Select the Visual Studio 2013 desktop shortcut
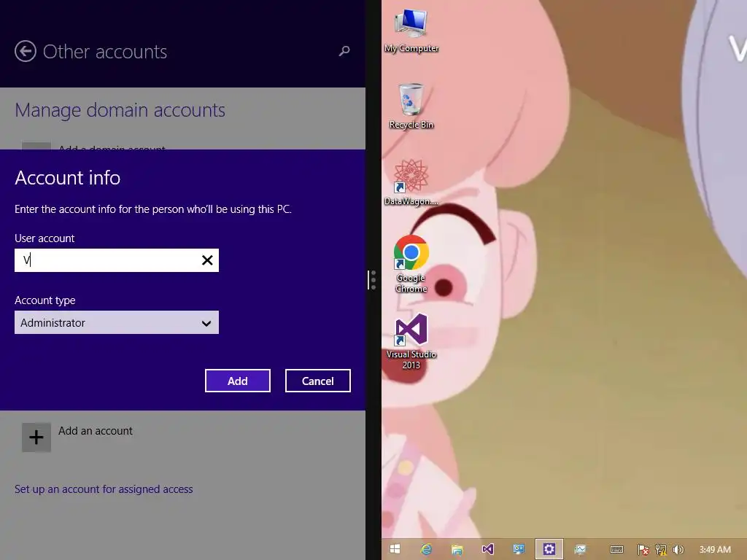 tap(411, 341)
